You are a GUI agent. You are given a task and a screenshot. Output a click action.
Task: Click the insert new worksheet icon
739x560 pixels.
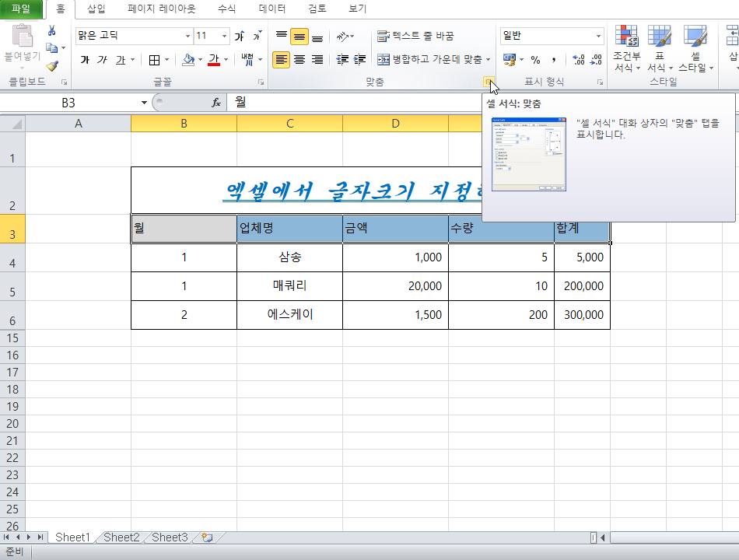point(207,537)
